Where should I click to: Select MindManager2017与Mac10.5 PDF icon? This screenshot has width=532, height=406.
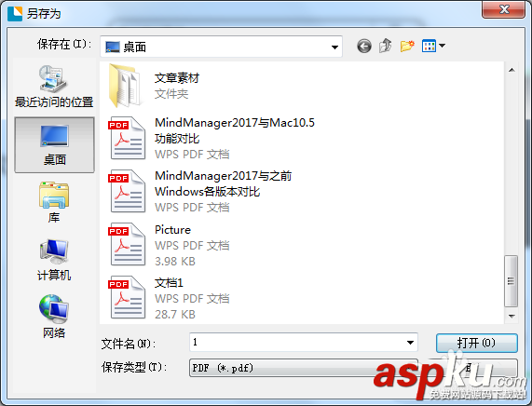click(x=127, y=138)
